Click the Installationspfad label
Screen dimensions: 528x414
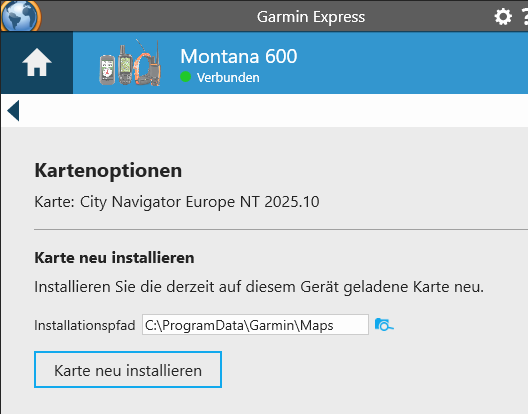coord(85,325)
